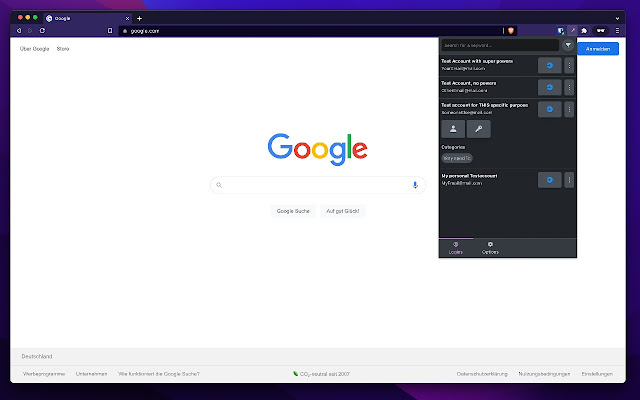Screen dimensions: 640x400
Task: Log in with 'My personal Testaccount'
Action: (x=549, y=180)
